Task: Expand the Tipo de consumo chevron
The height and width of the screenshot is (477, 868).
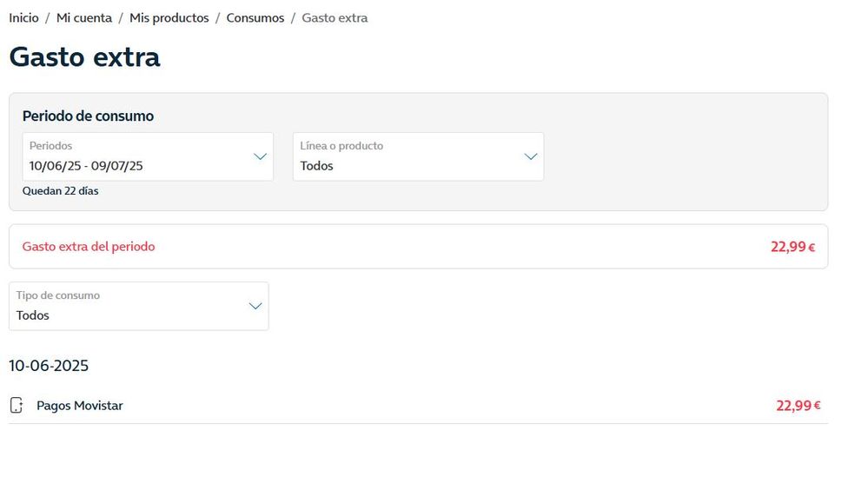Action: click(x=255, y=306)
